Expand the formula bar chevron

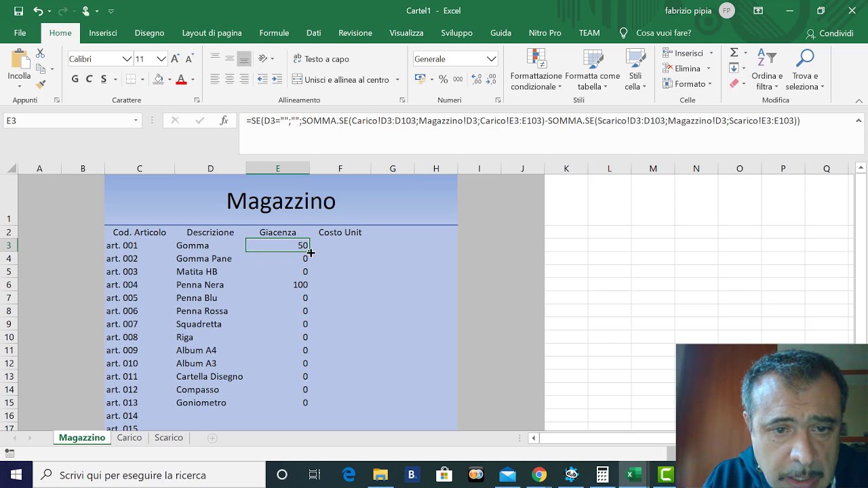(859, 121)
